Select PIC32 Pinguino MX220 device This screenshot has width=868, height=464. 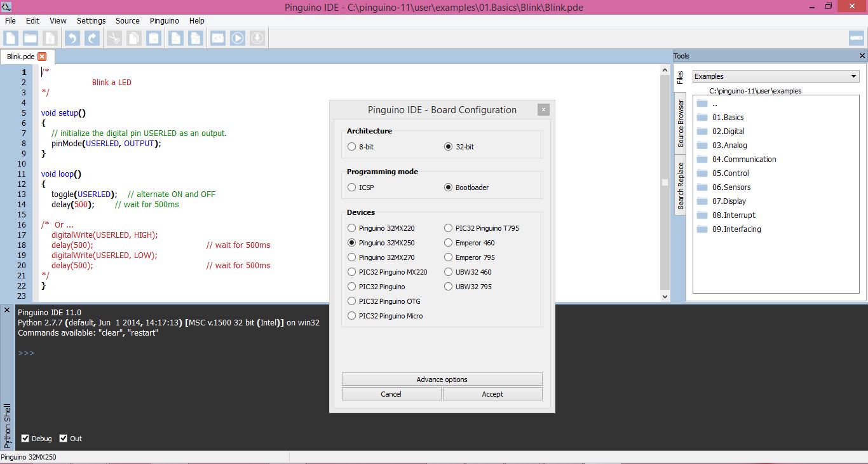pos(387,272)
